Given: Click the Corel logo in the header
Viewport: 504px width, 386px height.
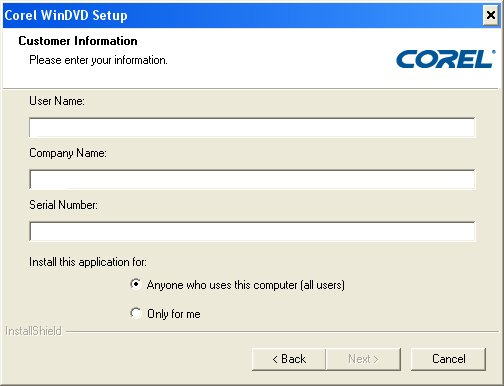Looking at the screenshot, I should tap(446, 59).
